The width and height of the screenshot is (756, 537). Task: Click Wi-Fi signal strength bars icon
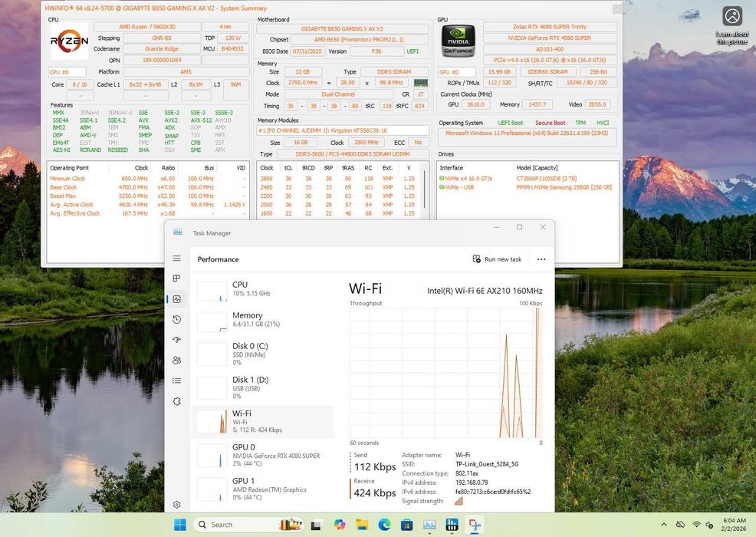[x=459, y=501]
